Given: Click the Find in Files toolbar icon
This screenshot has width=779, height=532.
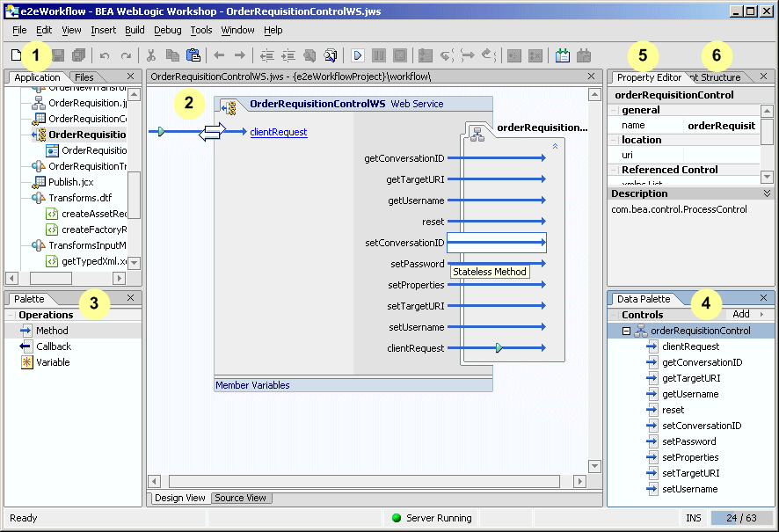Looking at the screenshot, I should 331,55.
